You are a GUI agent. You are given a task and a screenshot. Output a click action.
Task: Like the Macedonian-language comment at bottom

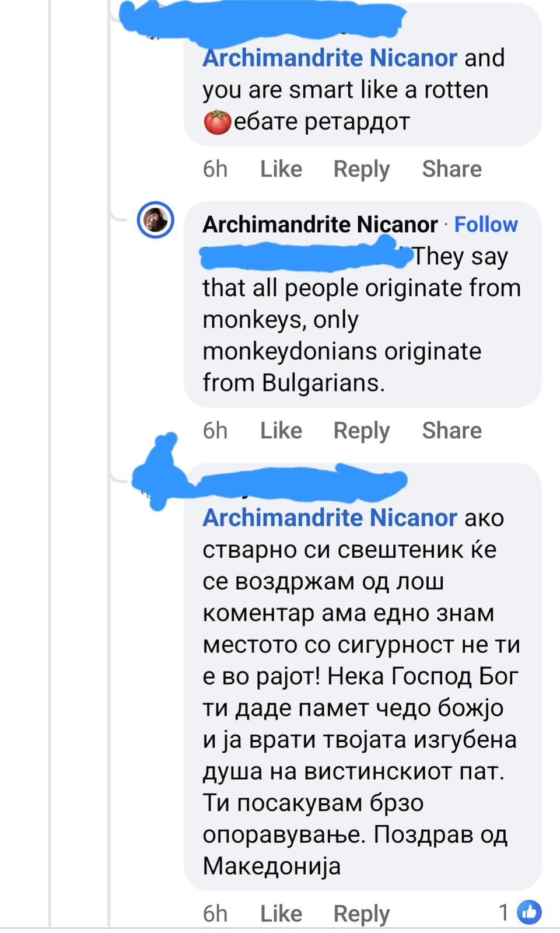click(281, 913)
